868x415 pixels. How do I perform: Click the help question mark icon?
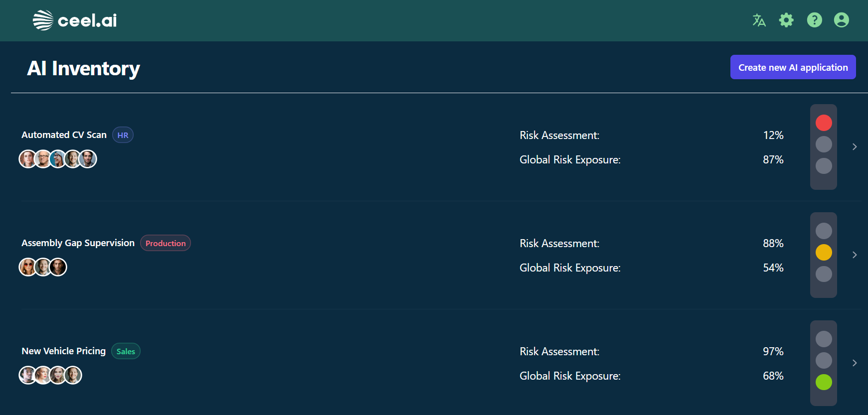[814, 20]
